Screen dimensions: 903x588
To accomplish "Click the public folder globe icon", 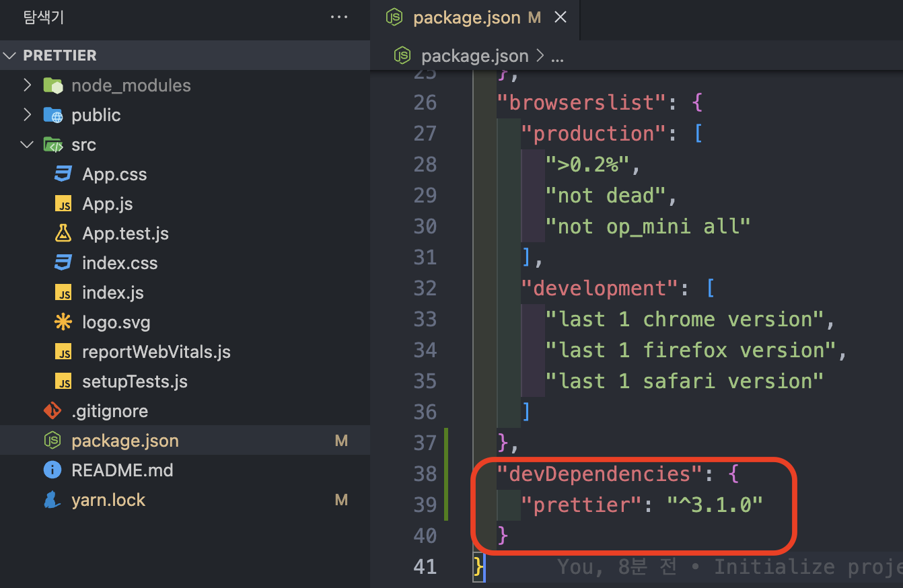I will pyautogui.click(x=53, y=115).
